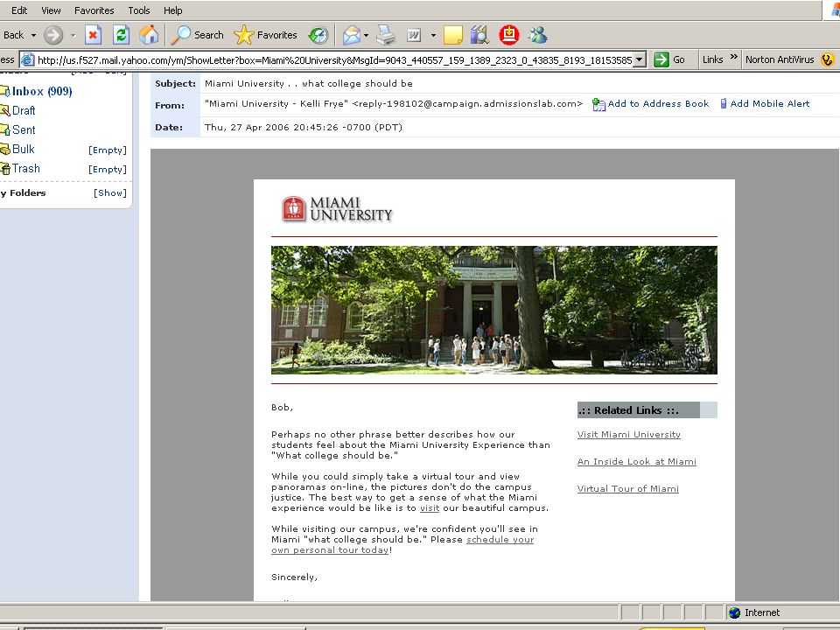Open the Help menu
Viewport: 840px width, 630px height.
pos(172,10)
